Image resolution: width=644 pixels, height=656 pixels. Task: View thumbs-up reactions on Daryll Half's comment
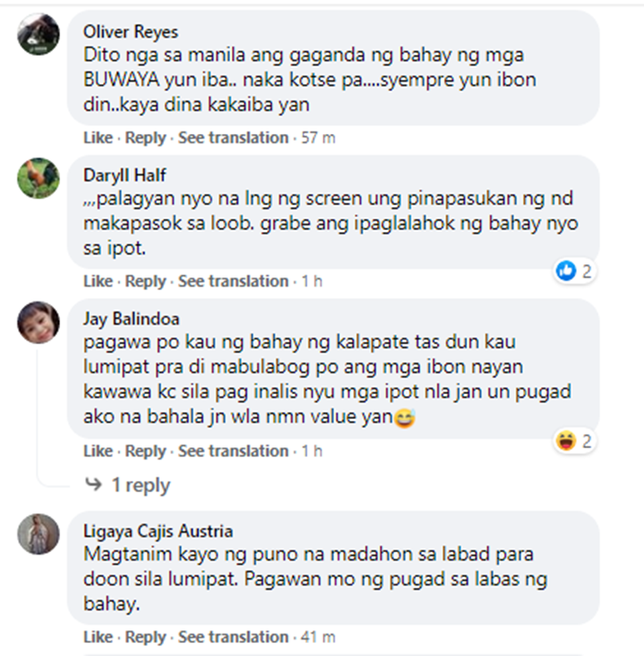click(x=574, y=271)
